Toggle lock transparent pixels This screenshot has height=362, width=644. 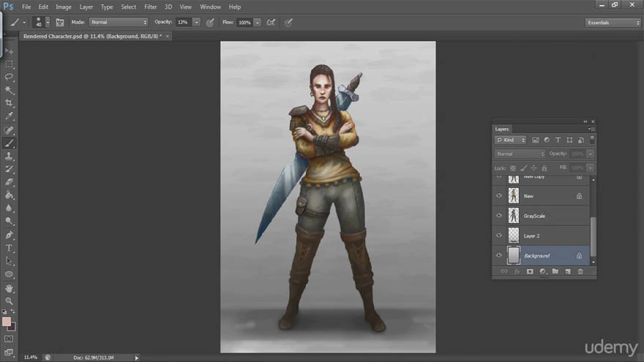tap(513, 168)
